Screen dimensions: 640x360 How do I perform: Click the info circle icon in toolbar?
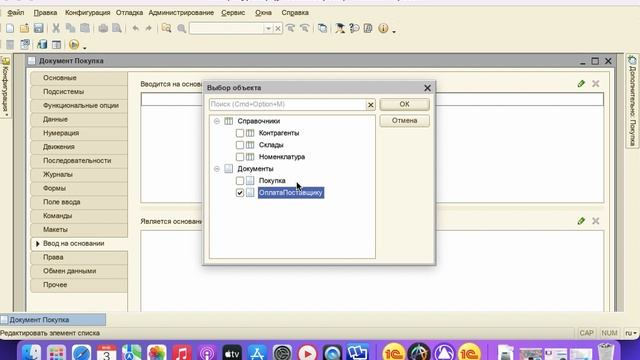click(x=383, y=28)
